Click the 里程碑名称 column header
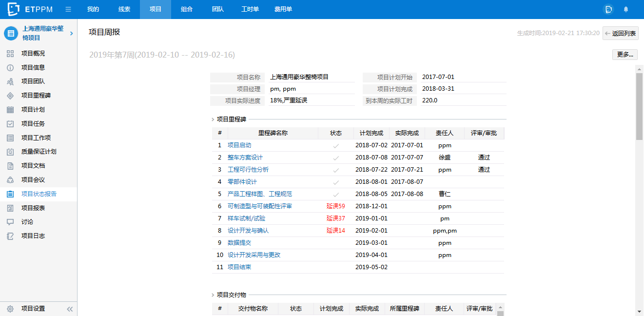644x316 pixels. coord(273,133)
